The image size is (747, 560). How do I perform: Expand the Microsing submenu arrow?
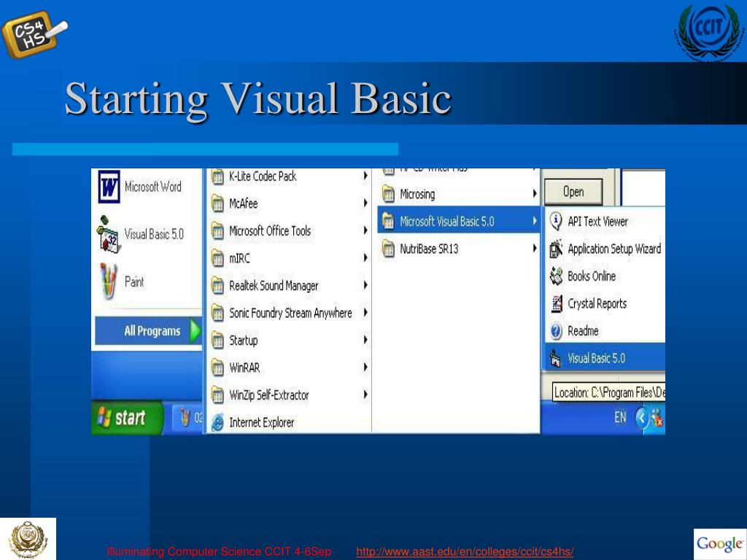pyautogui.click(x=535, y=194)
